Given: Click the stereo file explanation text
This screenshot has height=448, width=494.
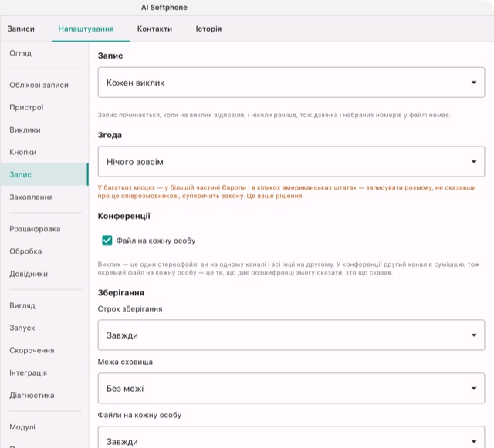Looking at the screenshot, I should coord(289,268).
